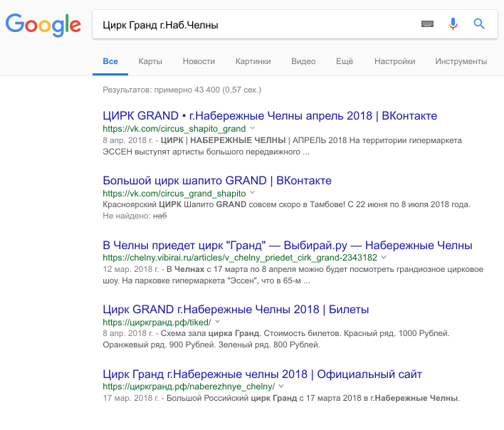Expand the Ещё menu
Image resolution: width=504 pixels, height=430 pixels.
tap(345, 61)
